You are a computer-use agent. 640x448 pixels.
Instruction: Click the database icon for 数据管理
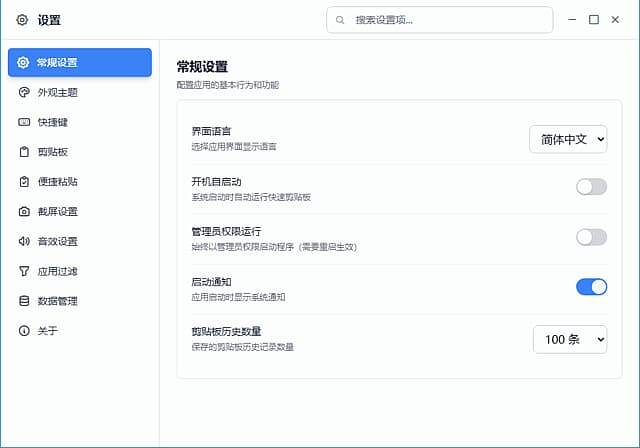tap(24, 301)
